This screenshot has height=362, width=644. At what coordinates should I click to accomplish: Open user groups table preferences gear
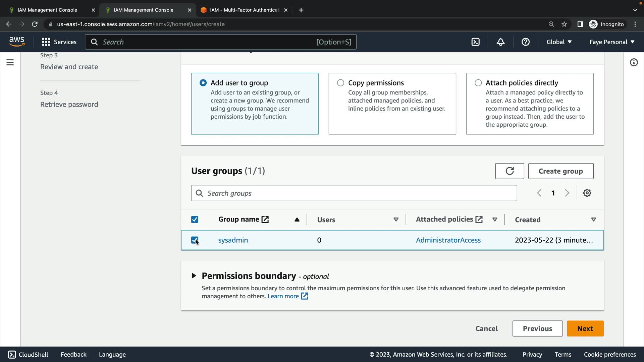click(587, 193)
